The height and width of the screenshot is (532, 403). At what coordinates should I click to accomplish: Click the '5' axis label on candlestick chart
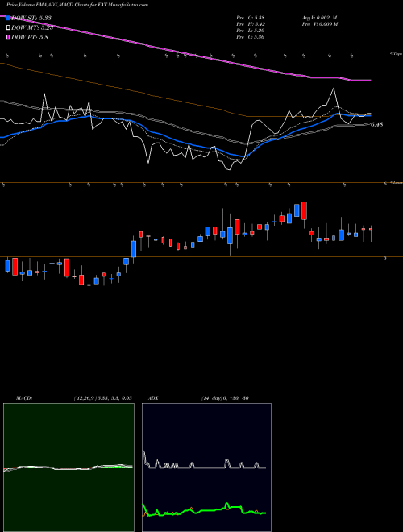384,258
